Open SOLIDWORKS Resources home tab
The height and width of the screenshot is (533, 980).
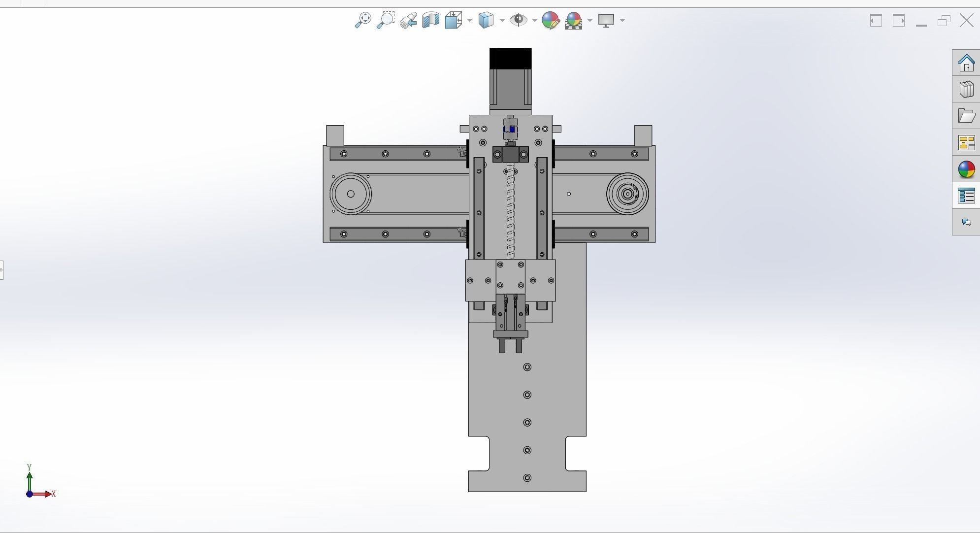coord(966,63)
